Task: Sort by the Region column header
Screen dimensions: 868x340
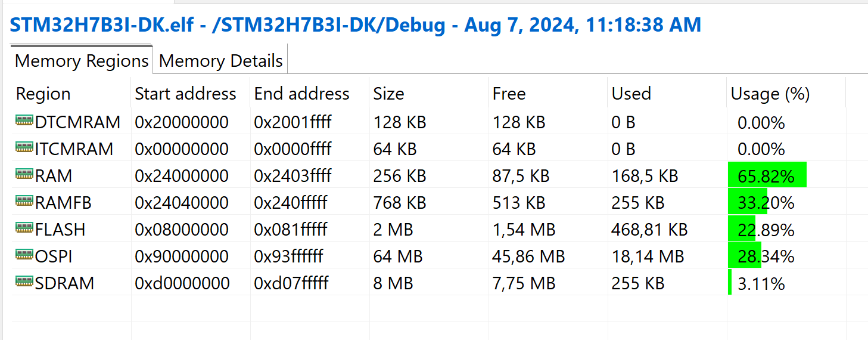Action: 43,94
